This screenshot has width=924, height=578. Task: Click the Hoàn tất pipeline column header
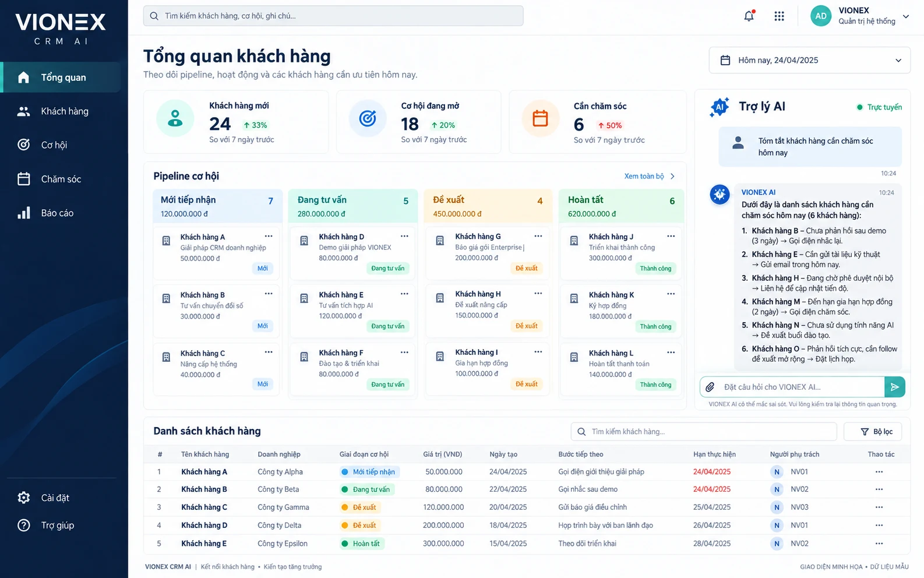[x=621, y=206]
